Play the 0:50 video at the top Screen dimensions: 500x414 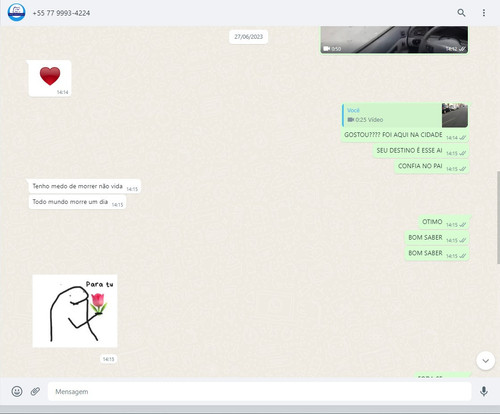pos(394,40)
